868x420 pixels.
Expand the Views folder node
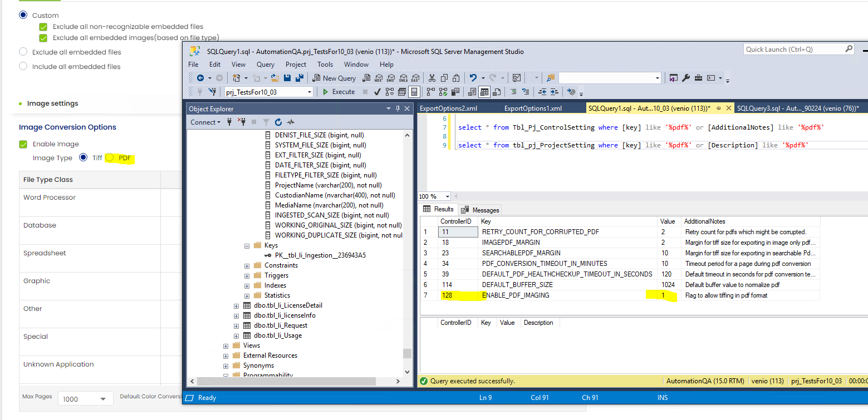pyautogui.click(x=225, y=345)
